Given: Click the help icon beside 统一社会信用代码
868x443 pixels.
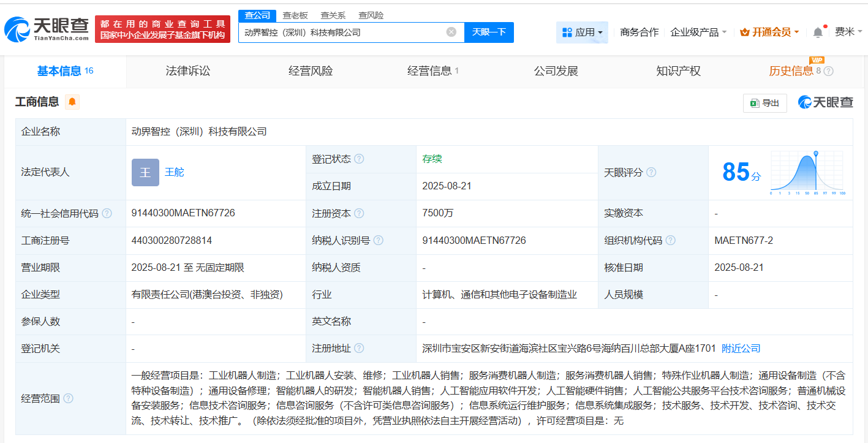Looking at the screenshot, I should (107, 213).
